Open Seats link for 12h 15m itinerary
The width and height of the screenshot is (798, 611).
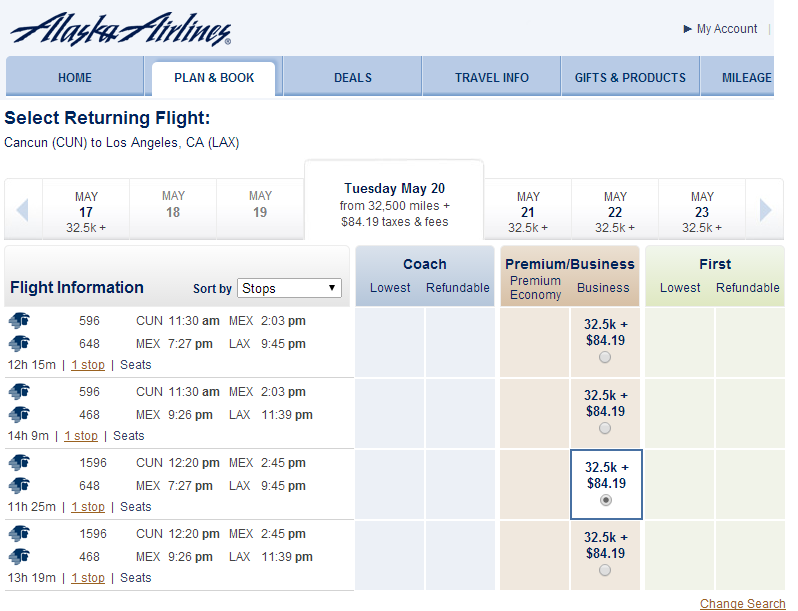coord(135,365)
